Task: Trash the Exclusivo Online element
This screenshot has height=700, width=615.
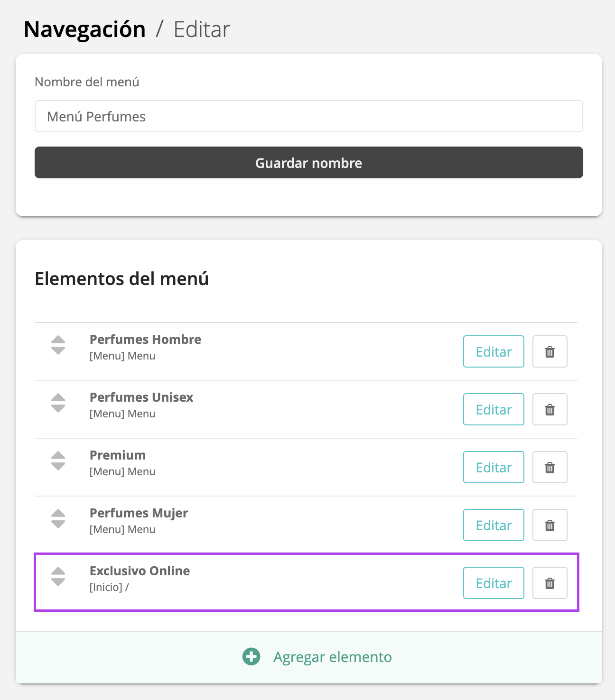Action: tap(550, 583)
